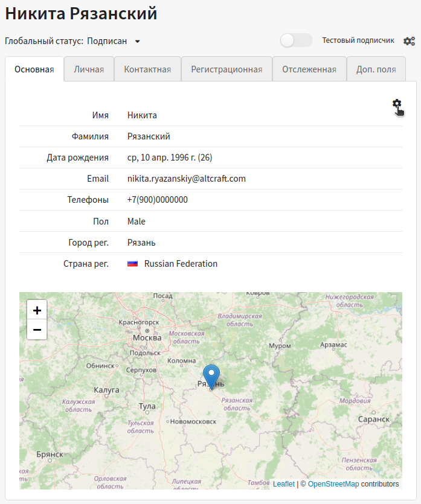Image resolution: width=421 pixels, height=504 pixels.
Task: Click the Фамилия value Рязанский
Action: [x=149, y=136]
